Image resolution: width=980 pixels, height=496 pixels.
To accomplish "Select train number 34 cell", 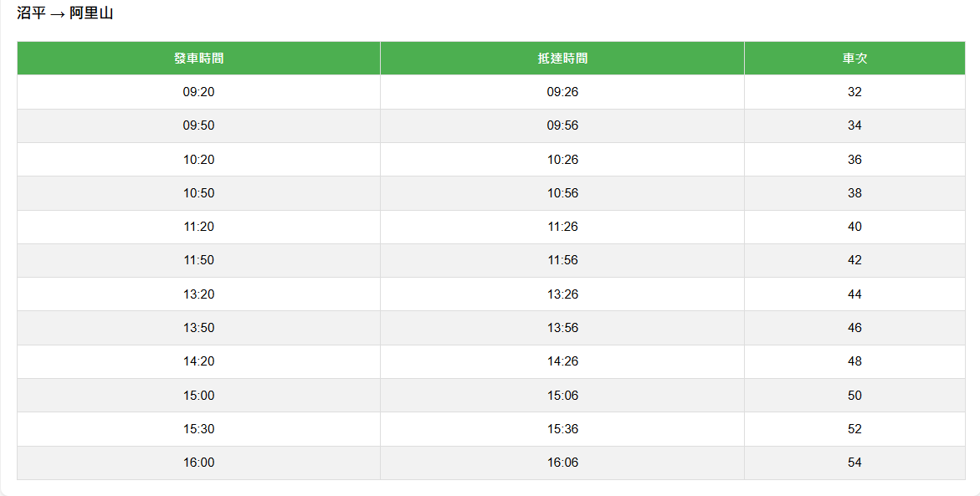I will coord(854,125).
